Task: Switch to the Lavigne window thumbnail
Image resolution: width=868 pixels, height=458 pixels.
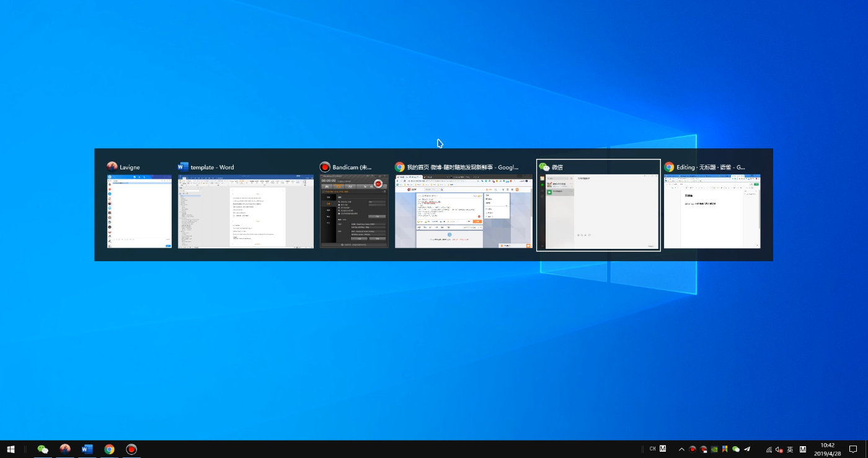Action: point(139,211)
